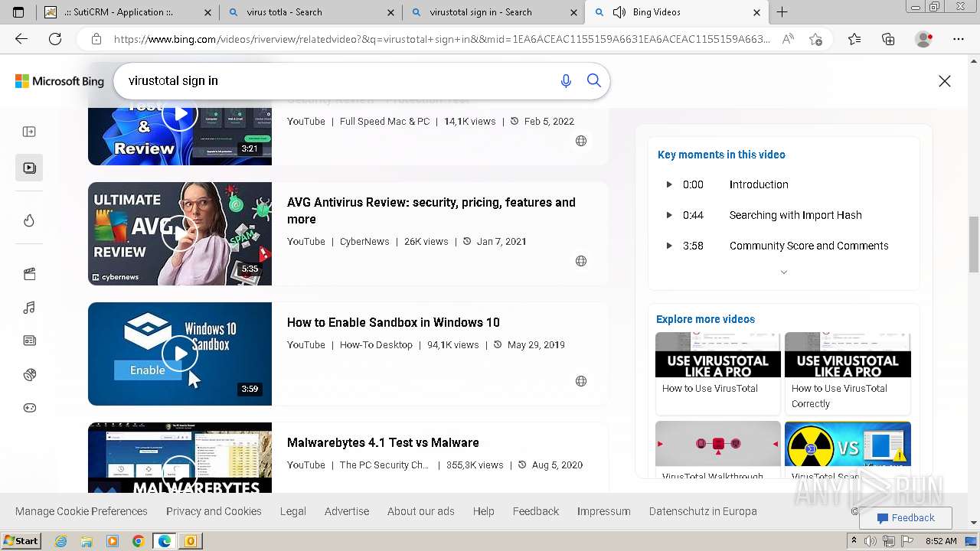
Task: Open the gaming controller sidebar icon
Action: click(x=29, y=408)
